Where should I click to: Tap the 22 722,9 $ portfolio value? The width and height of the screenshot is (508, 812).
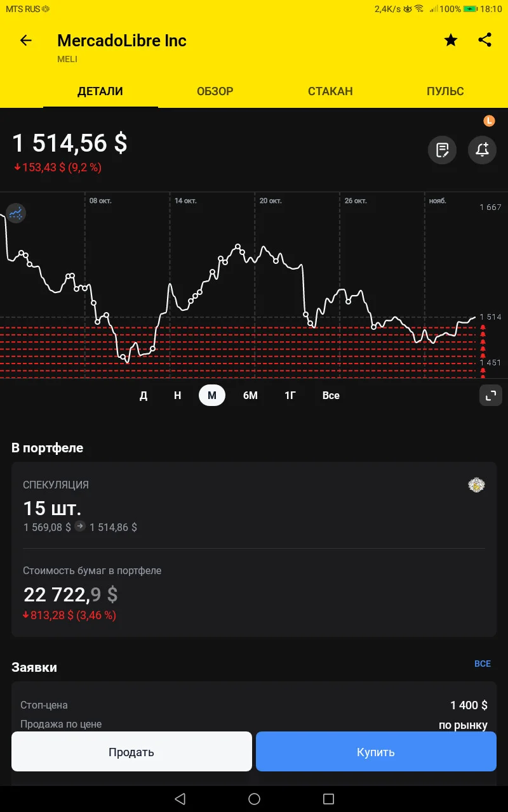pos(70,594)
